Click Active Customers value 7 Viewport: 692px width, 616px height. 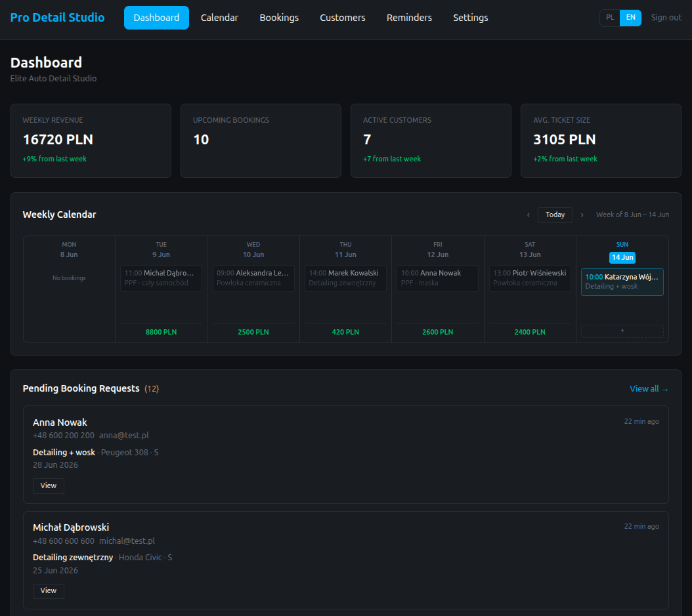[x=367, y=140]
